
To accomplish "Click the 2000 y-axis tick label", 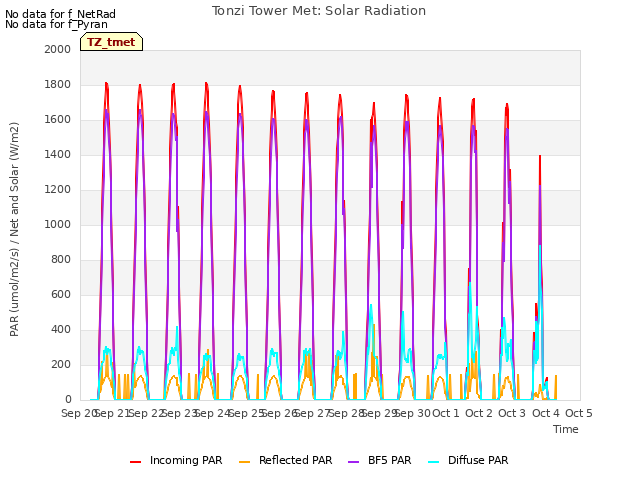I will coord(58,49).
